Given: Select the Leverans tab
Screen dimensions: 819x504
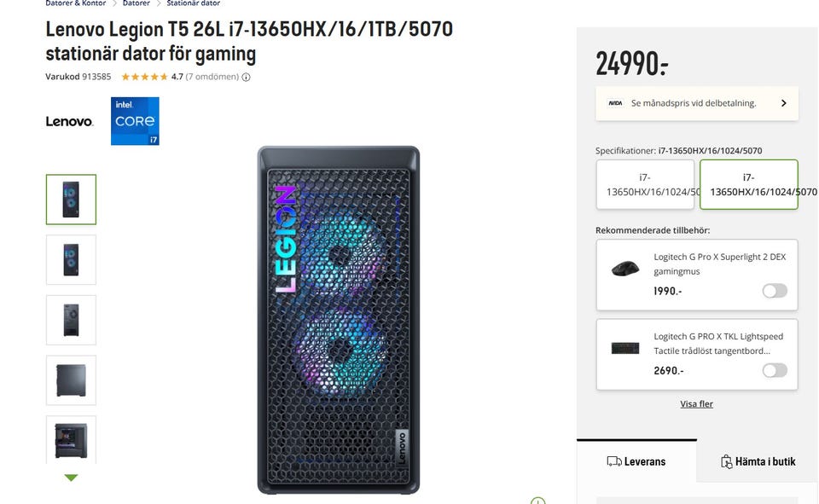Looking at the screenshot, I should tap(636, 461).
